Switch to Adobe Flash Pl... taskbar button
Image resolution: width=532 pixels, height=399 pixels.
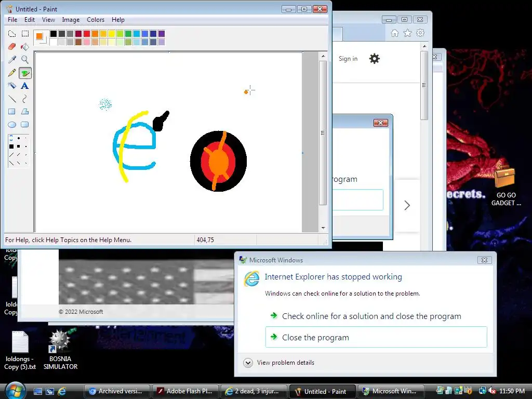click(x=185, y=391)
